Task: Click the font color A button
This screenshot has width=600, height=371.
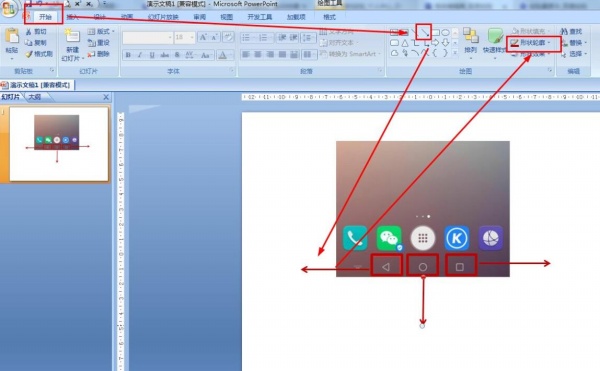Action: [x=222, y=55]
